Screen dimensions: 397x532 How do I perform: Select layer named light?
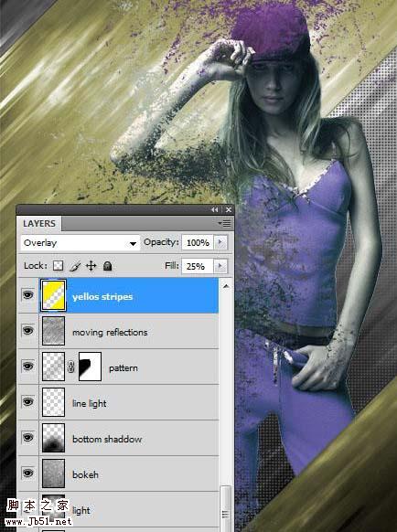[81, 510]
